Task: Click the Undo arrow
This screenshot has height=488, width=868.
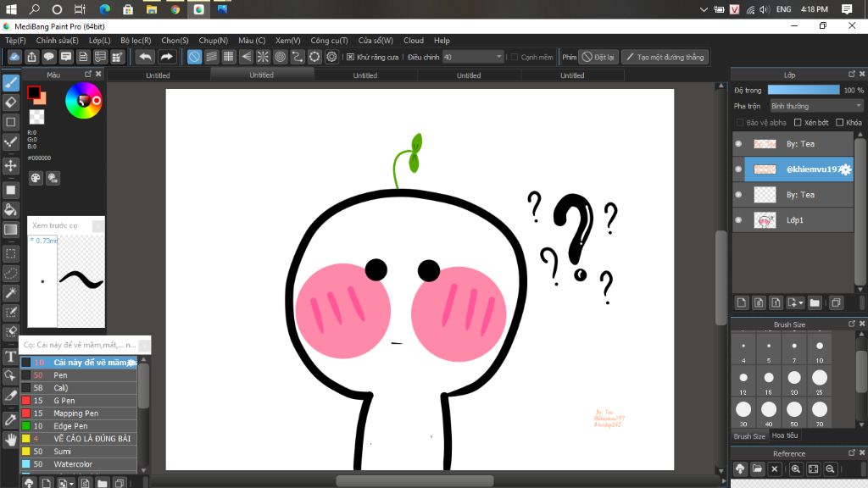Action: coord(145,57)
